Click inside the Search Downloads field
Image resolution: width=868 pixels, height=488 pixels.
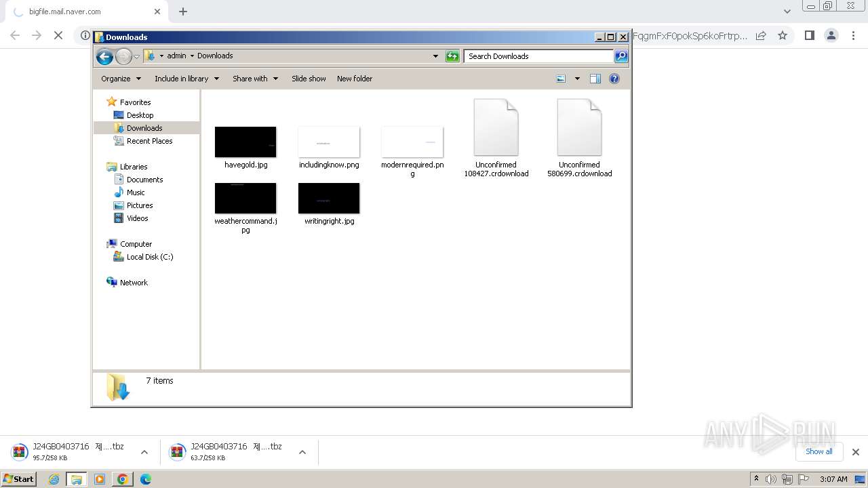coord(539,56)
